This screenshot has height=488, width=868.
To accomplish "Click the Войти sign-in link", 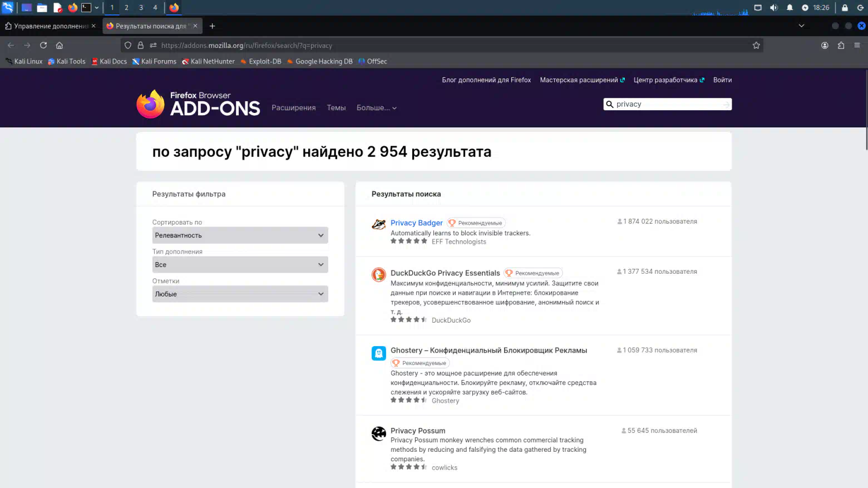I will tap(722, 80).
